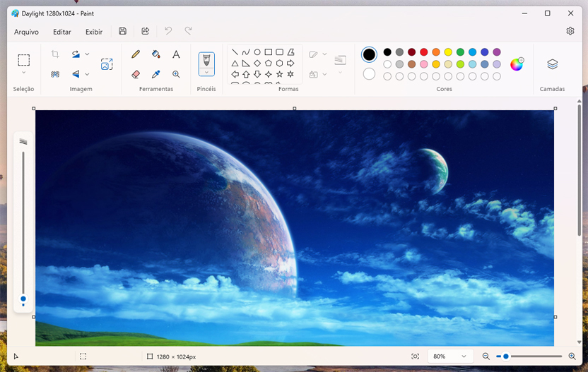Choose the triangle shape
This screenshot has height=372, width=588.
pyautogui.click(x=235, y=64)
